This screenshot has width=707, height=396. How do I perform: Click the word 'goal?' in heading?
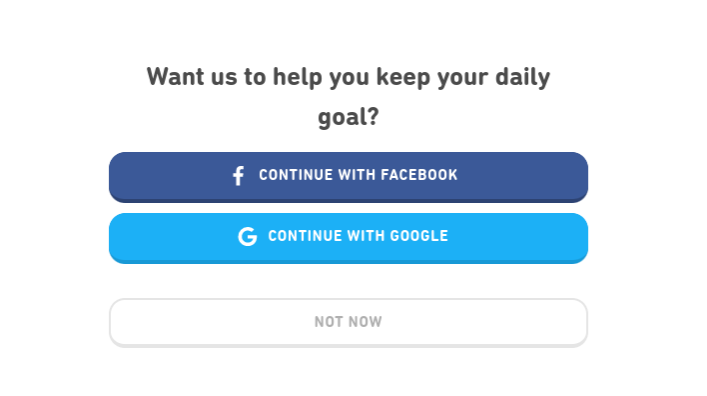pyautogui.click(x=348, y=117)
